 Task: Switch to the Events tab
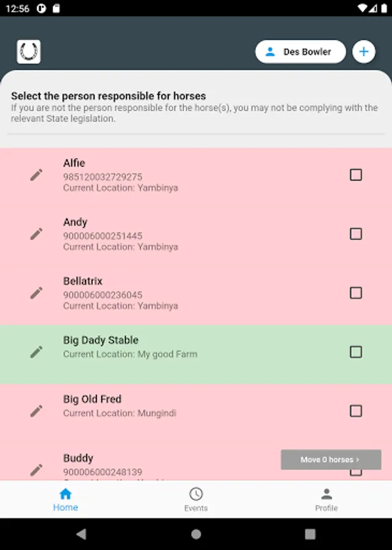pos(196,499)
